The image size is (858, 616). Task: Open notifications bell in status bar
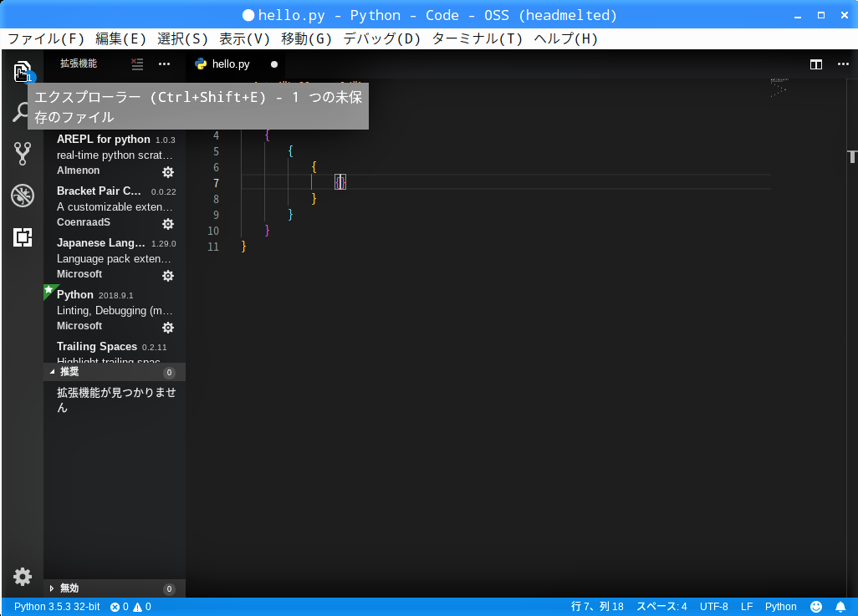pos(840,607)
